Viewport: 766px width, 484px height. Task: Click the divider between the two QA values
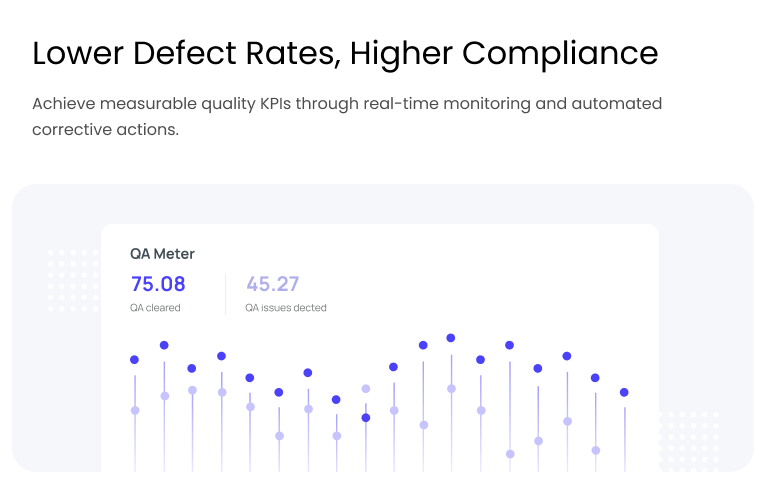225,292
